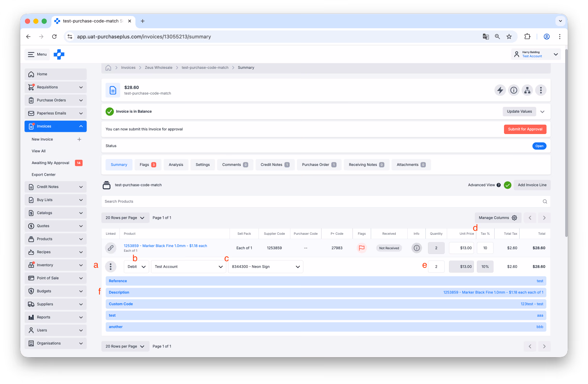Open the hamburger Menu button
Viewport: 588px width, 384px height.
[x=38, y=54]
